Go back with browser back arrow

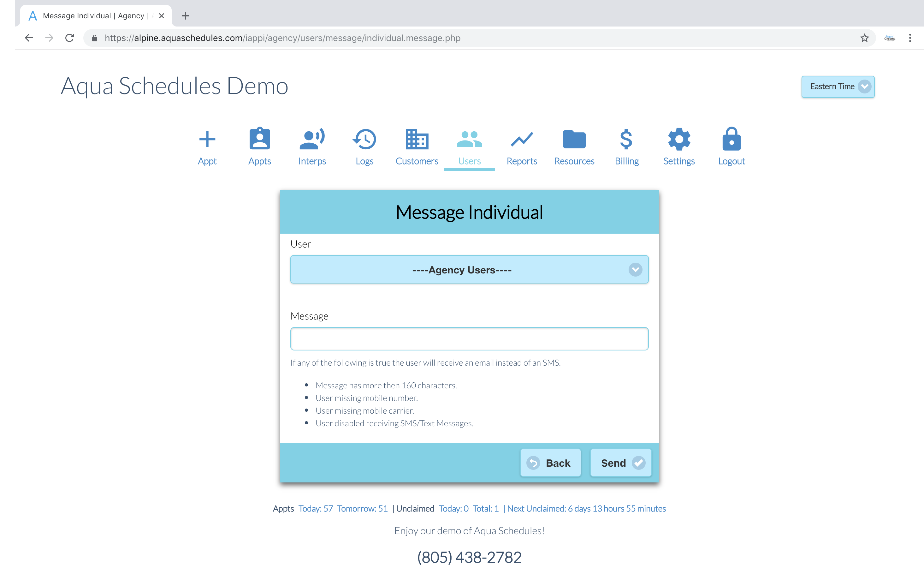pyautogui.click(x=29, y=38)
